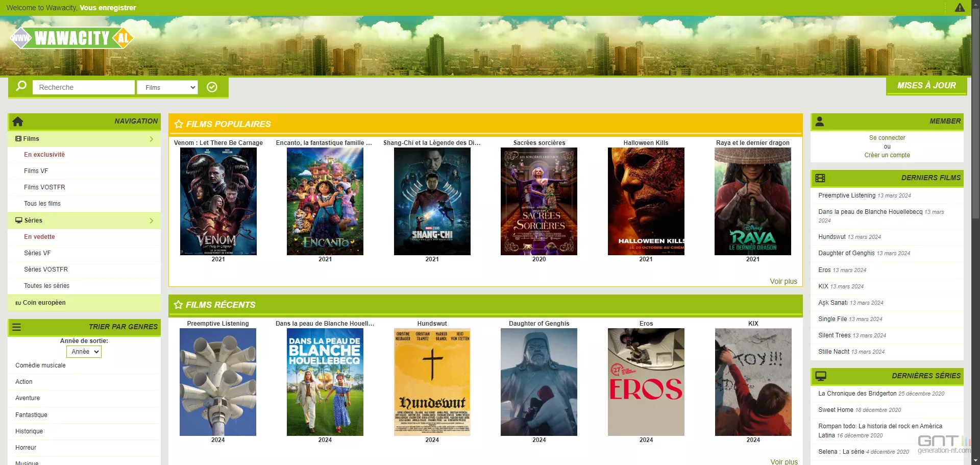This screenshot has width=980, height=465.
Task: Open Halloween Kills poster
Action: (646, 202)
